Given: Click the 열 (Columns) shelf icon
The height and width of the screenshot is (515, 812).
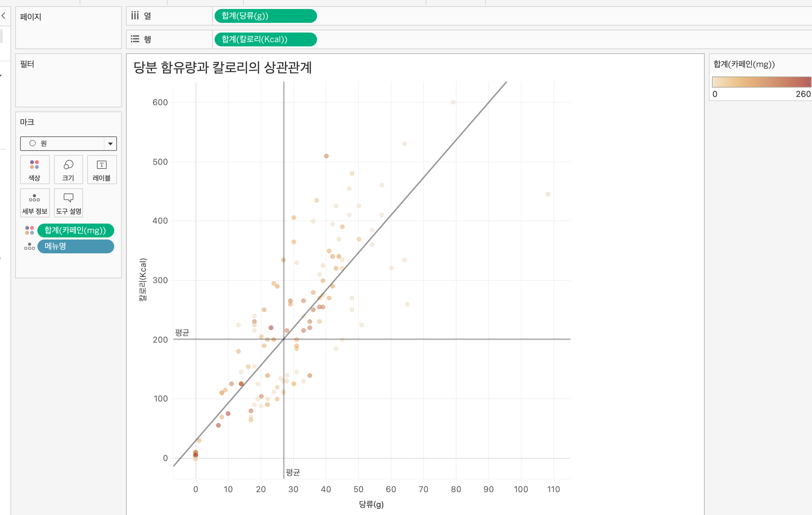Looking at the screenshot, I should 135,16.
